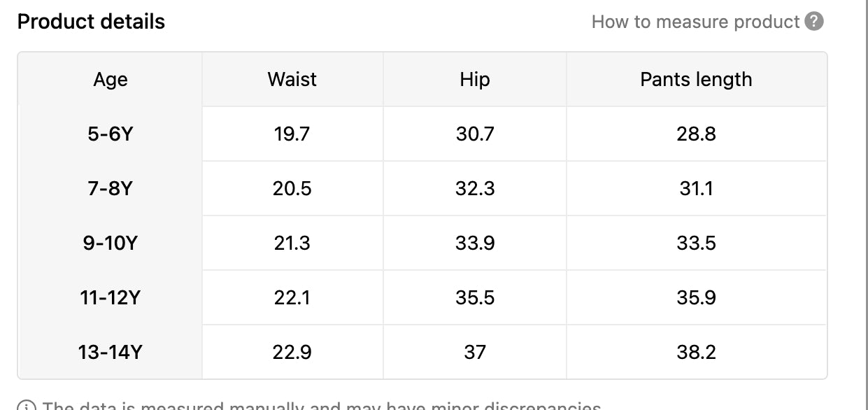The image size is (868, 410).
Task: Click the 7-8Y age row label
Action: (111, 188)
